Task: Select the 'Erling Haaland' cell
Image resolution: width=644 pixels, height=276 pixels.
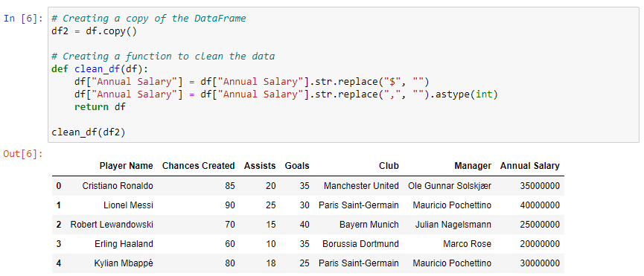Action: [123, 244]
